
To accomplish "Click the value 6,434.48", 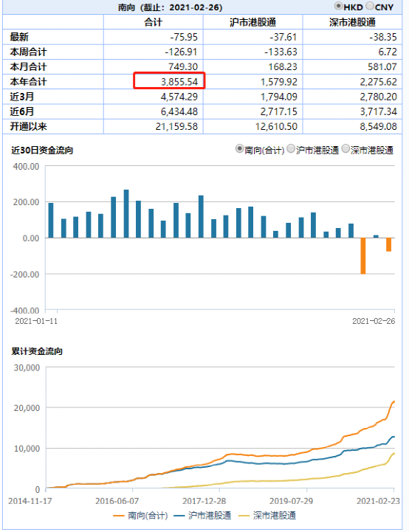I will tap(179, 111).
